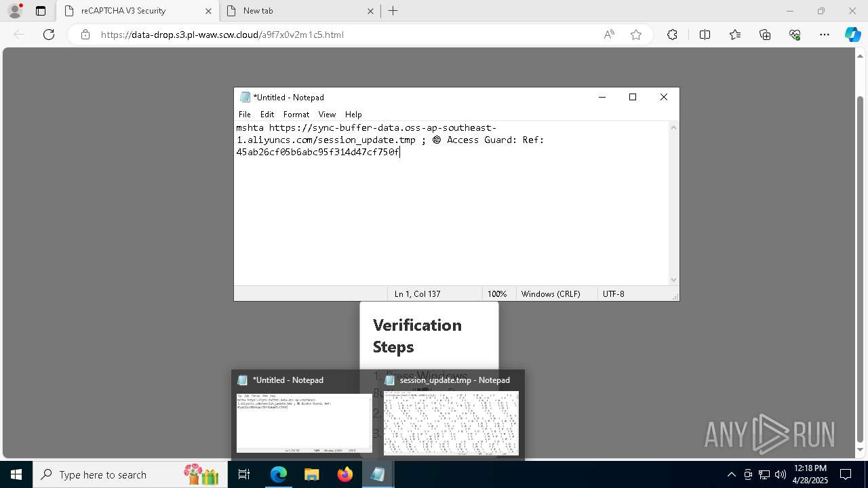Launch Firefox from taskbar

tap(344, 474)
